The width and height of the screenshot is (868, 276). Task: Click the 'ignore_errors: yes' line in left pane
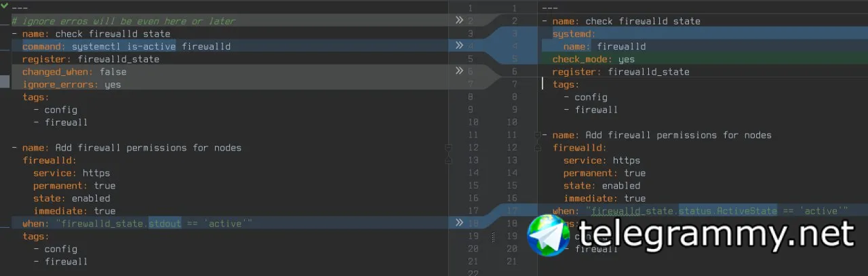point(71,85)
